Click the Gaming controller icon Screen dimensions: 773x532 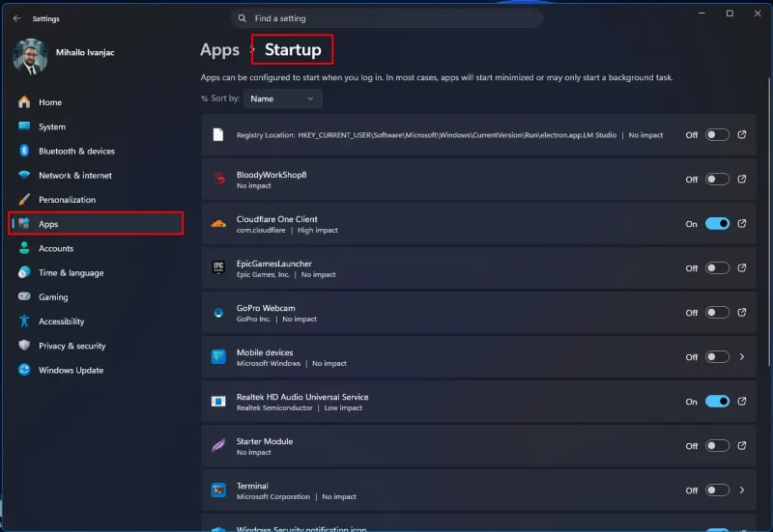24,296
